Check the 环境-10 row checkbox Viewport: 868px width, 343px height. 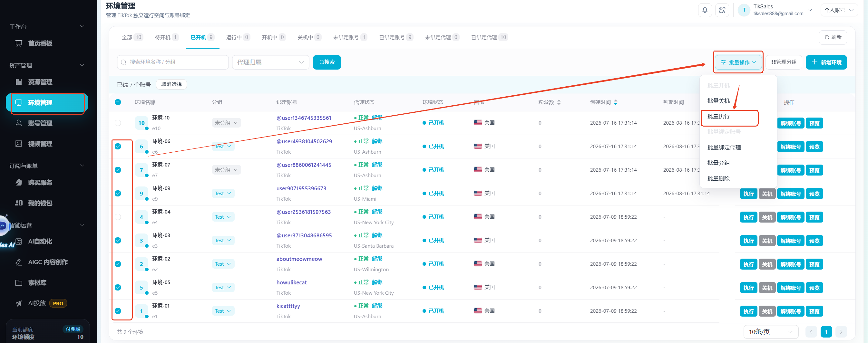coord(118,123)
